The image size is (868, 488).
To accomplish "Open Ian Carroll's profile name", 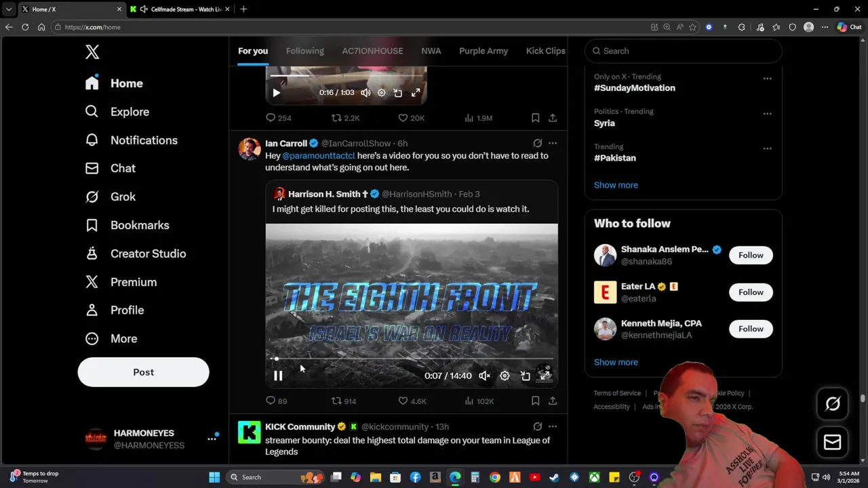I will (x=286, y=144).
